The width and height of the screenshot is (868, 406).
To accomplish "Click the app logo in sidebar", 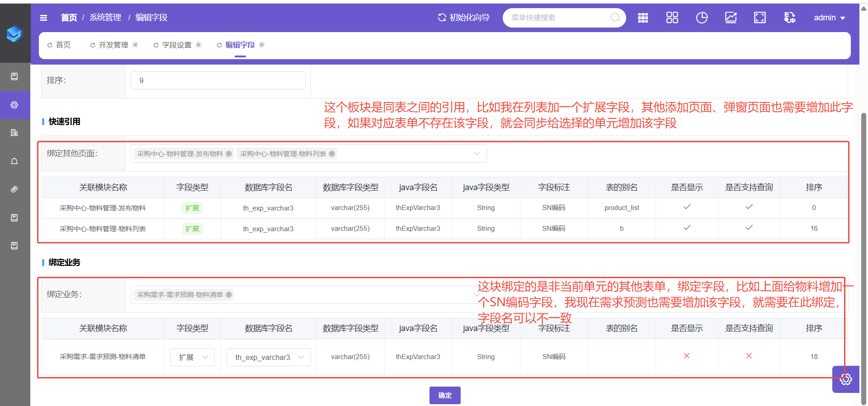I will [x=14, y=33].
